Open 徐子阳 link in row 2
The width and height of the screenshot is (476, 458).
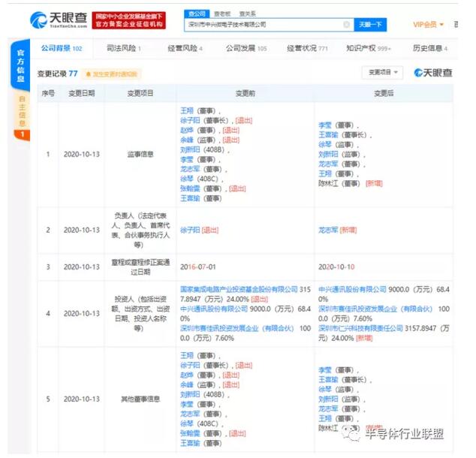190,231
